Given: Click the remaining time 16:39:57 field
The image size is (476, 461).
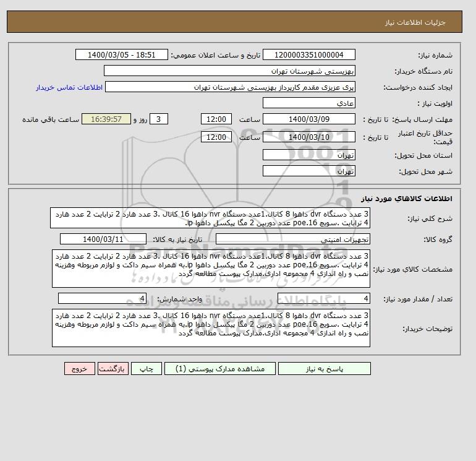Looking at the screenshot, I should click(106, 119).
